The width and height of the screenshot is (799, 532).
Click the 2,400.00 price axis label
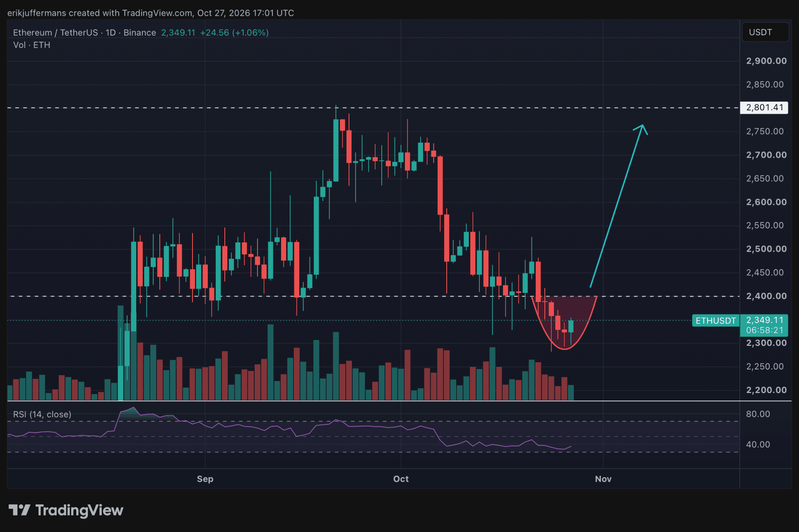766,296
